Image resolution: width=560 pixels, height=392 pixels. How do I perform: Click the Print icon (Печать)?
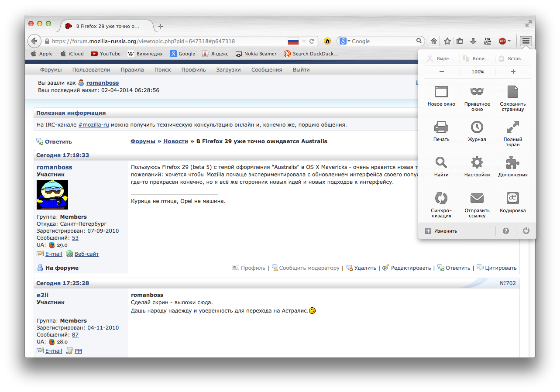point(441,127)
